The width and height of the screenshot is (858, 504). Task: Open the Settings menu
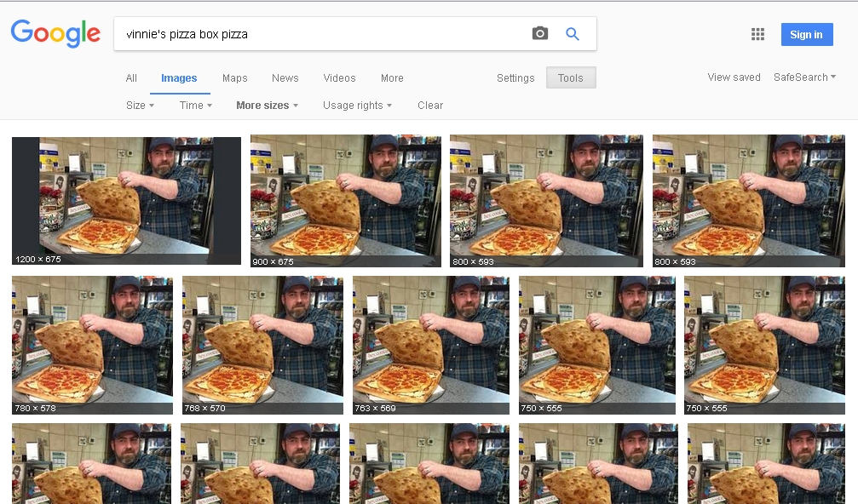pos(515,78)
